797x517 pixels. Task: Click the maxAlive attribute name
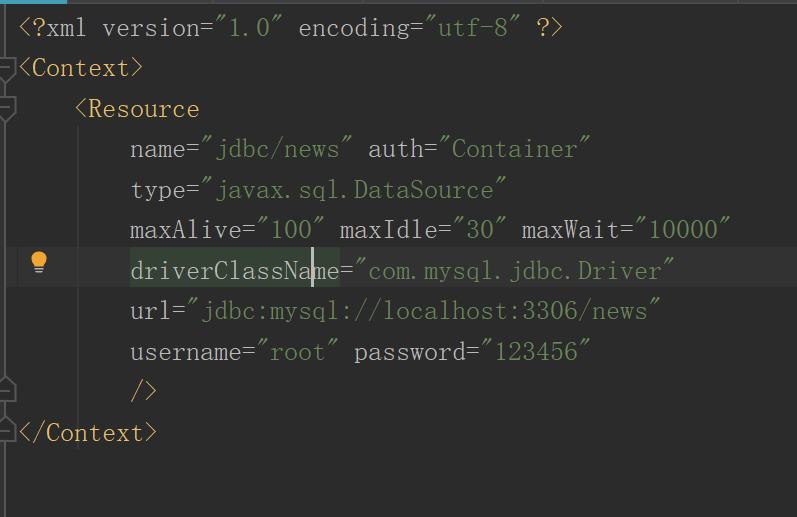pyautogui.click(x=186, y=230)
